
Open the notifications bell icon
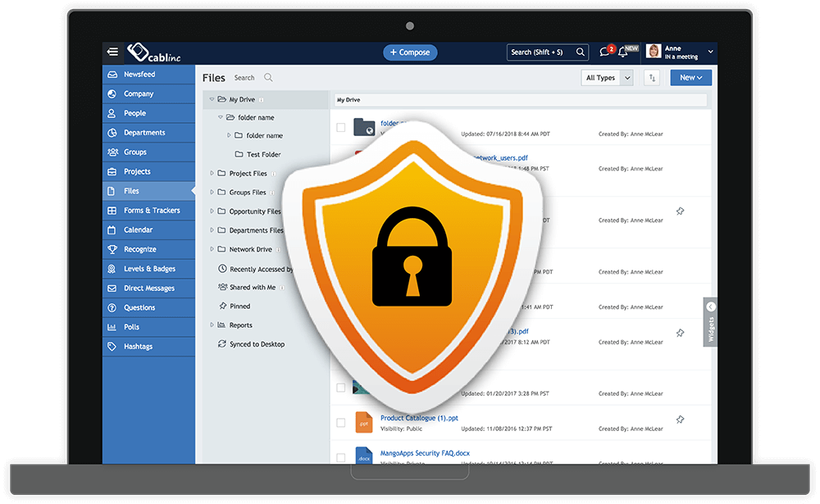coord(623,52)
